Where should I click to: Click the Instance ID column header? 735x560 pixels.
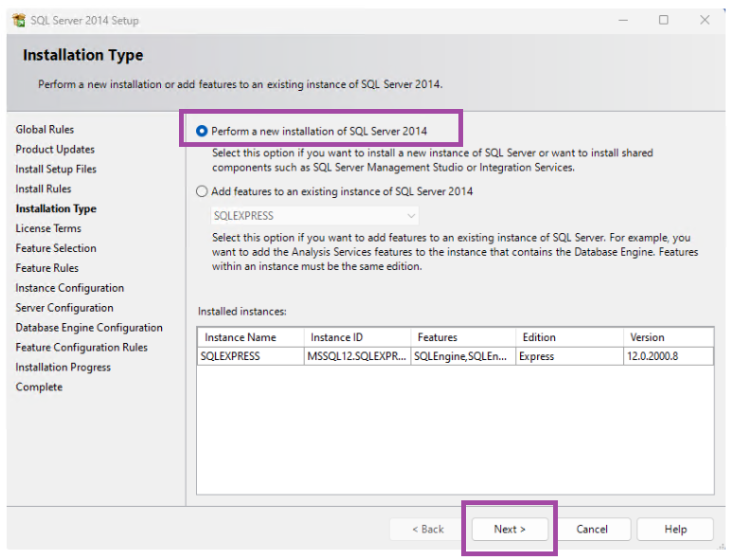357,337
